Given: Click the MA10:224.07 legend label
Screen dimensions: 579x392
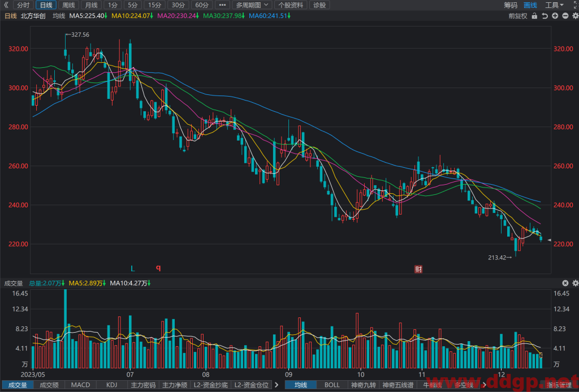Looking at the screenshot, I should [x=132, y=16].
